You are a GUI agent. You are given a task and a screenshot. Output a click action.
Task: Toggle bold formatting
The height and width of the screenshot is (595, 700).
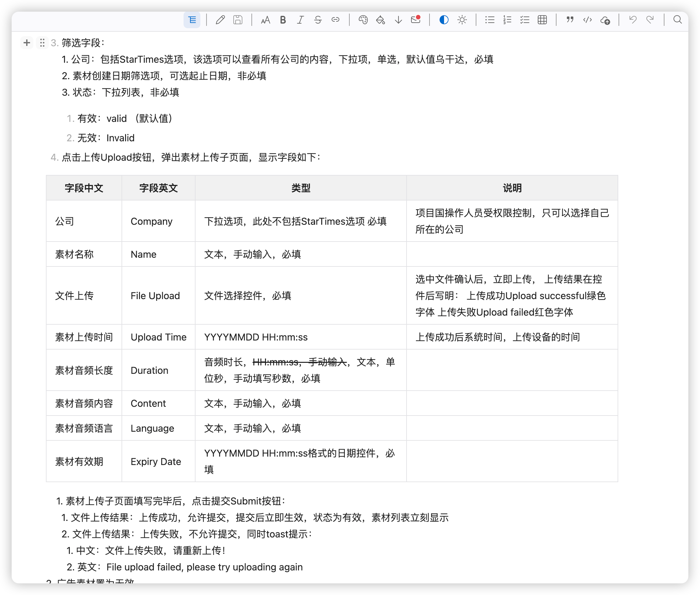[283, 20]
